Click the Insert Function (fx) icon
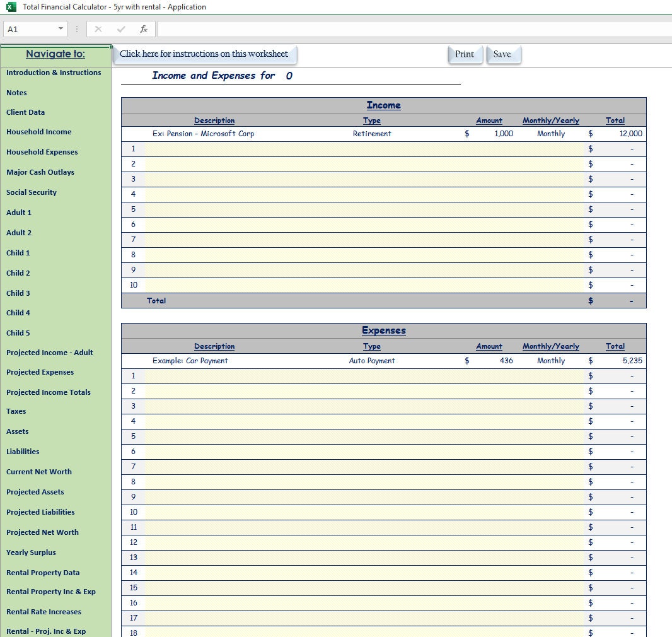 coord(143,29)
